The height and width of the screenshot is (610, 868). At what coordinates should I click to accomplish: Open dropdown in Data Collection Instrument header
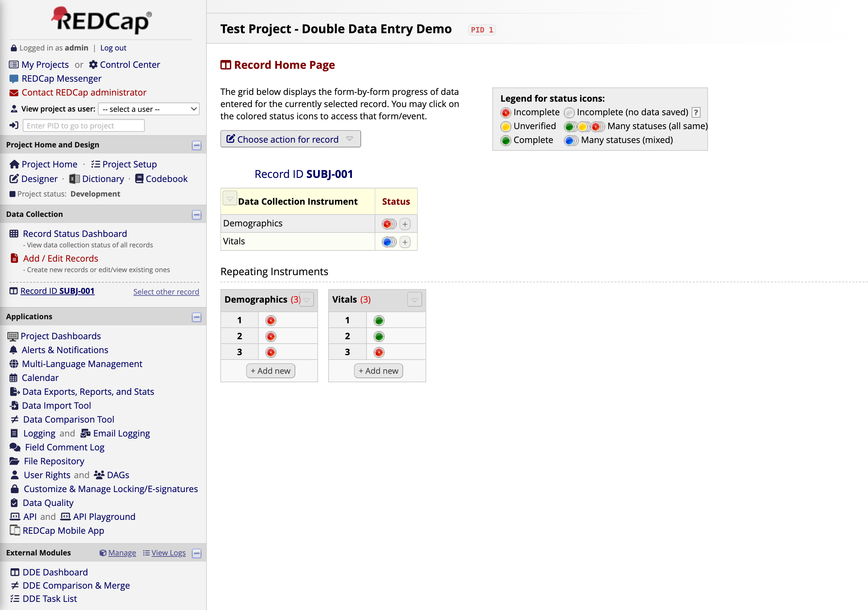tap(230, 198)
